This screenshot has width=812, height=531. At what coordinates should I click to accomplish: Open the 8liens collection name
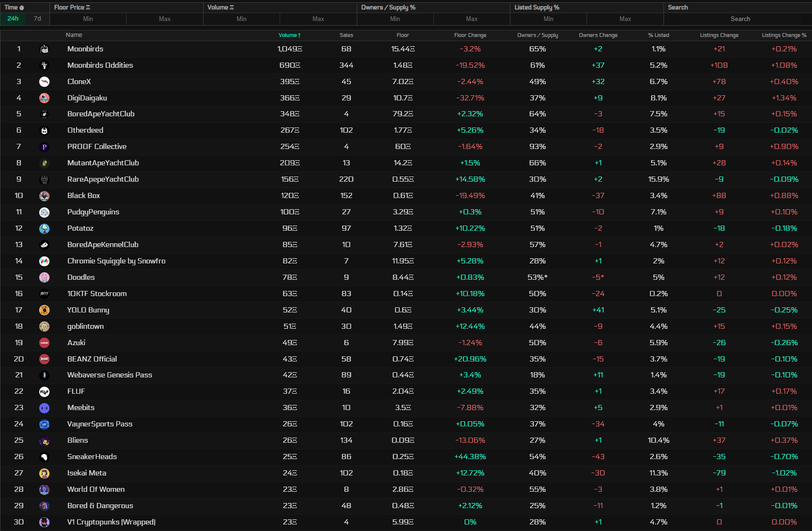(78, 440)
